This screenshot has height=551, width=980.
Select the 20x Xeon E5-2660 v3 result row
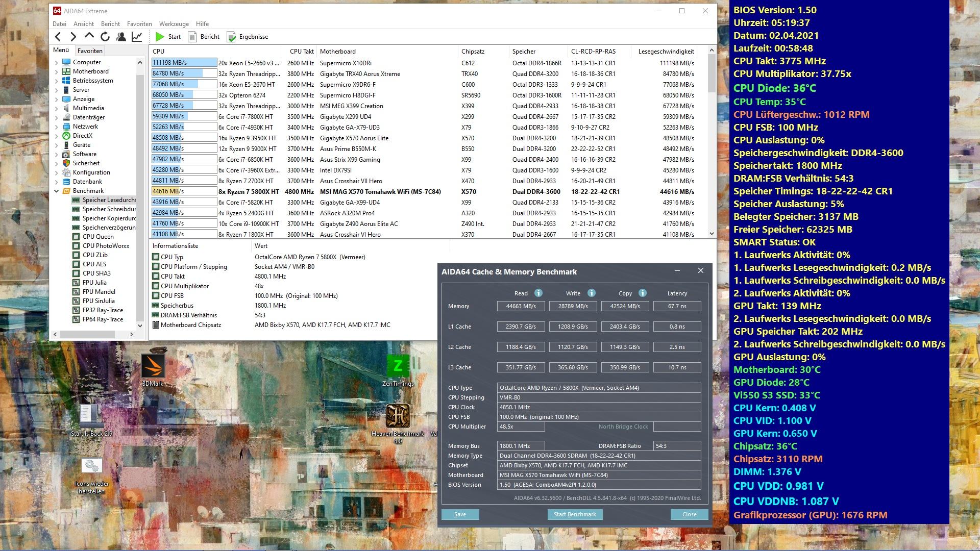(x=425, y=63)
